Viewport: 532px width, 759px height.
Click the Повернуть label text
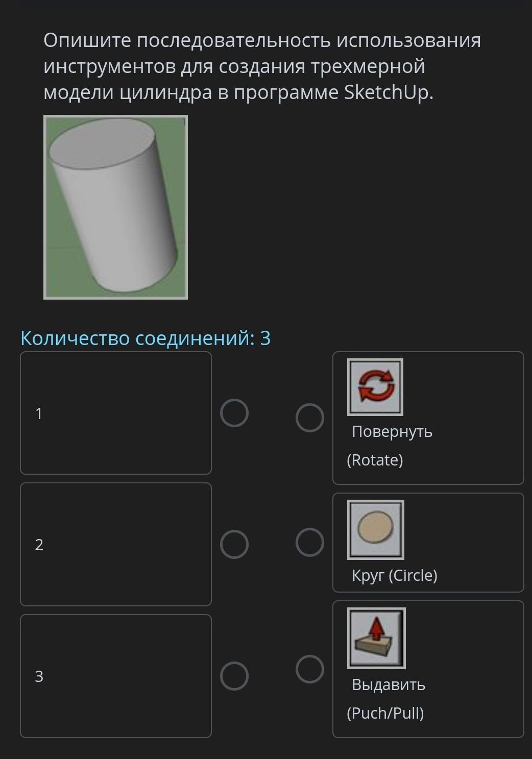[x=392, y=432]
